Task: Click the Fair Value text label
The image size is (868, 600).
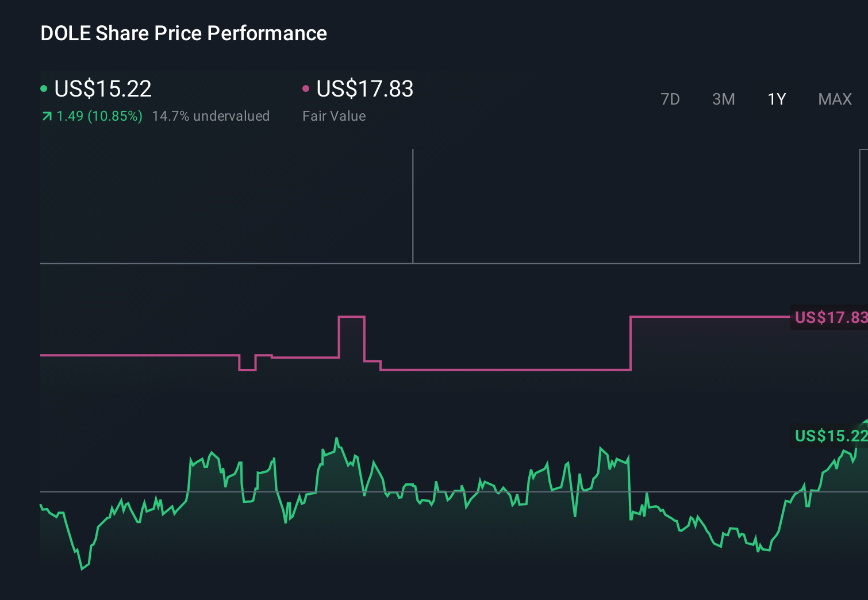Action: (x=334, y=116)
